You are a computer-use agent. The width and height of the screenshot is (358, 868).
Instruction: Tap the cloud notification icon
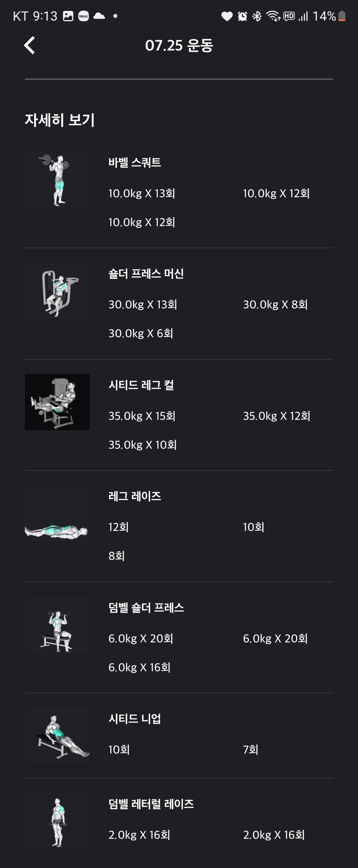point(99,16)
